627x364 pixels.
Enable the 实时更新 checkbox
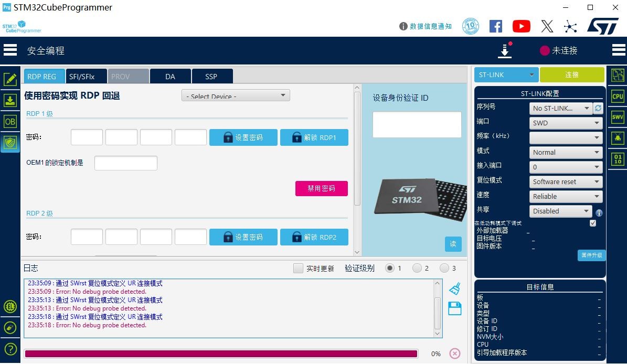pyautogui.click(x=298, y=268)
